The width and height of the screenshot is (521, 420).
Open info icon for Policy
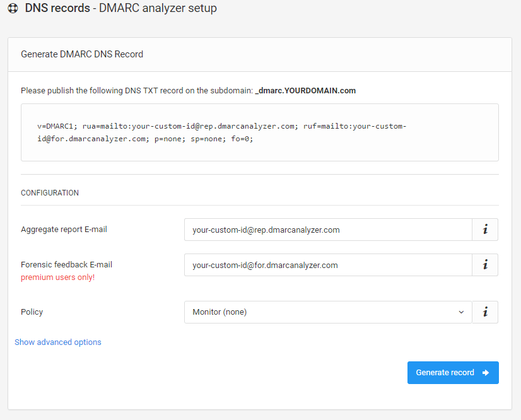pos(485,312)
